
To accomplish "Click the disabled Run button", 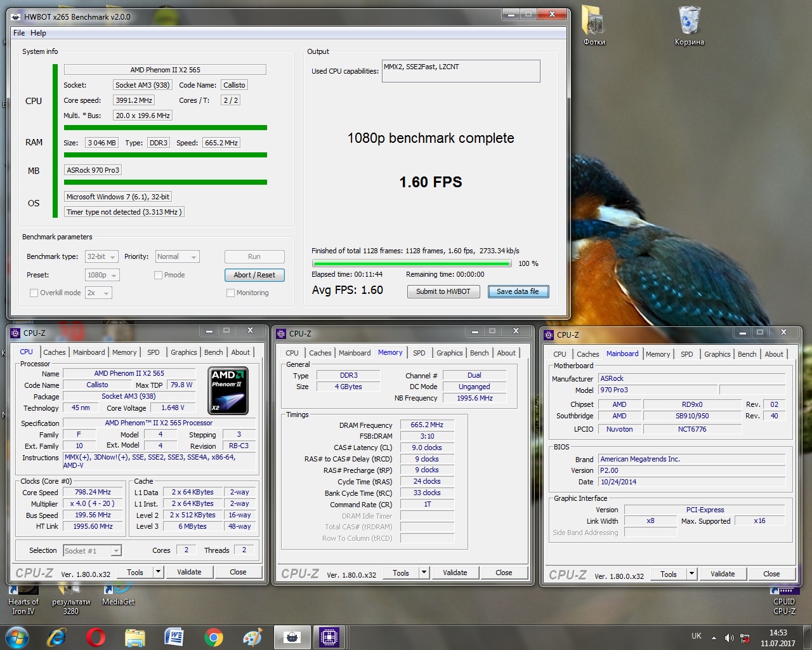I will point(254,256).
